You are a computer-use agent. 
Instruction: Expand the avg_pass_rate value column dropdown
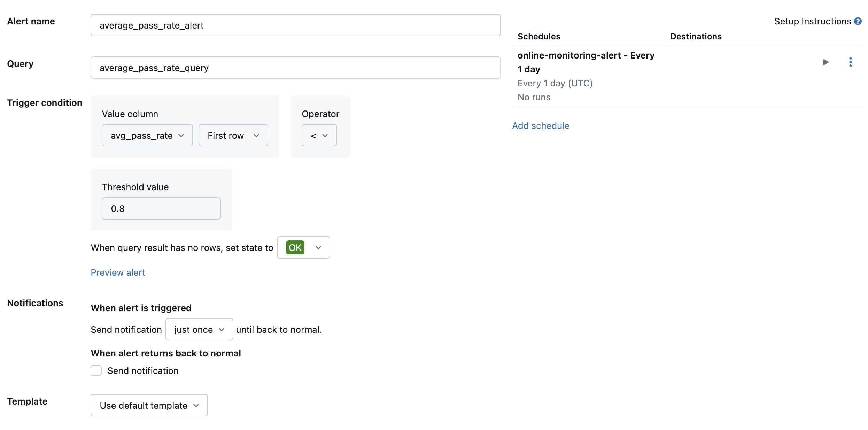(x=147, y=135)
